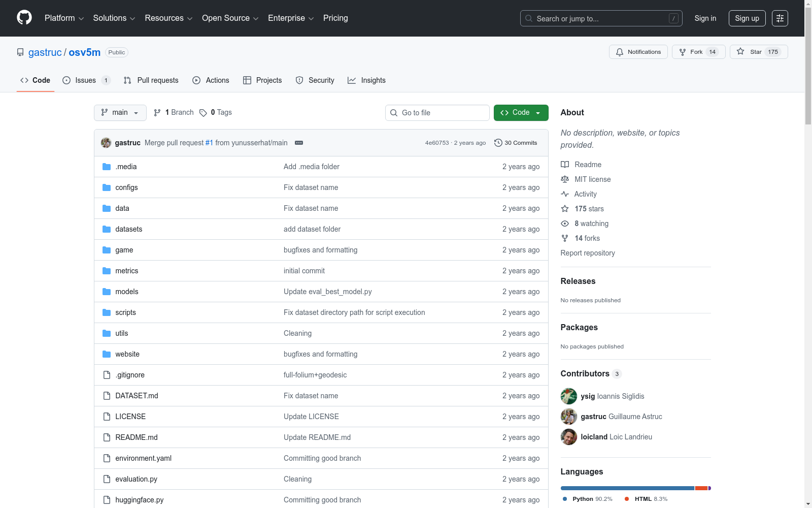Expand the Solutions menu
812x508 pixels.
(114, 18)
